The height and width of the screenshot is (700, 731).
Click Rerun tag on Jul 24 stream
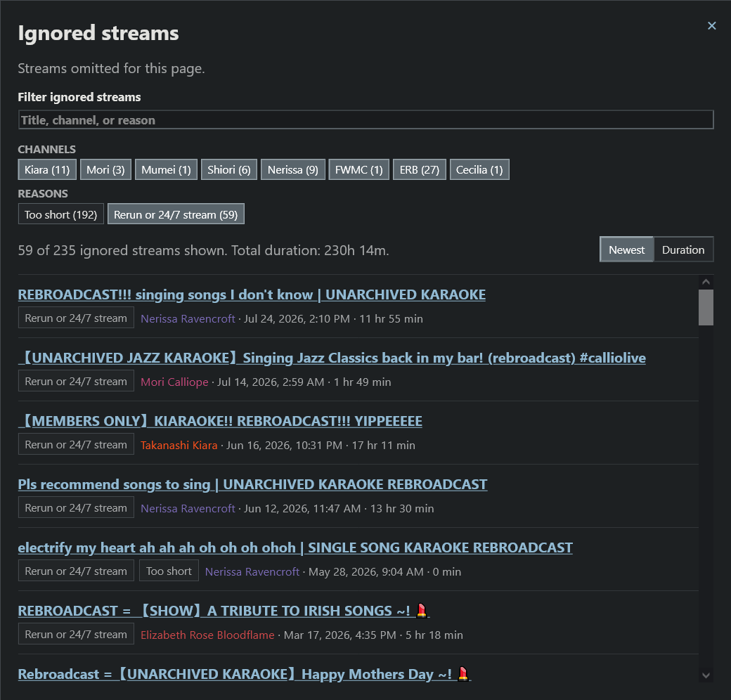click(x=76, y=318)
